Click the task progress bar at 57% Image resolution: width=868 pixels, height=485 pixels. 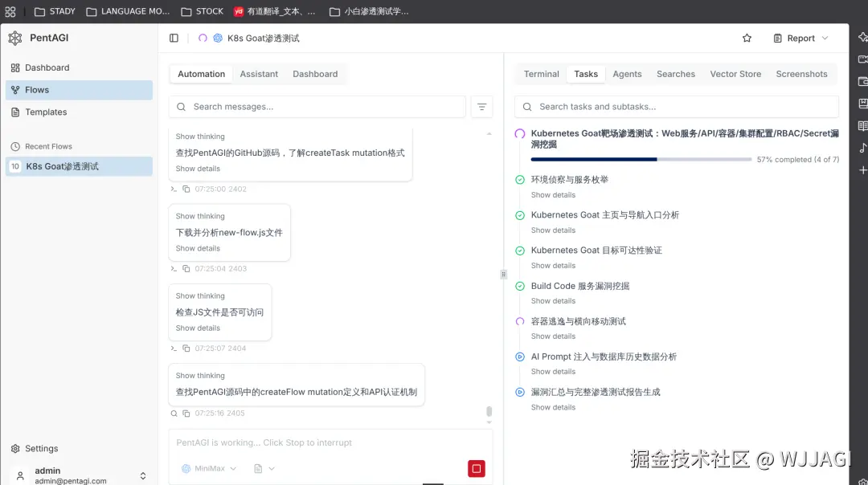coord(641,159)
